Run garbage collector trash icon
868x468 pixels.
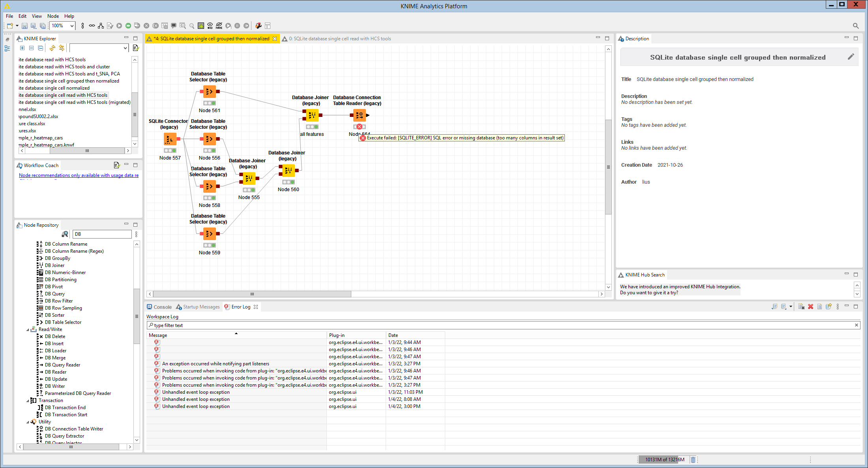[693, 459]
